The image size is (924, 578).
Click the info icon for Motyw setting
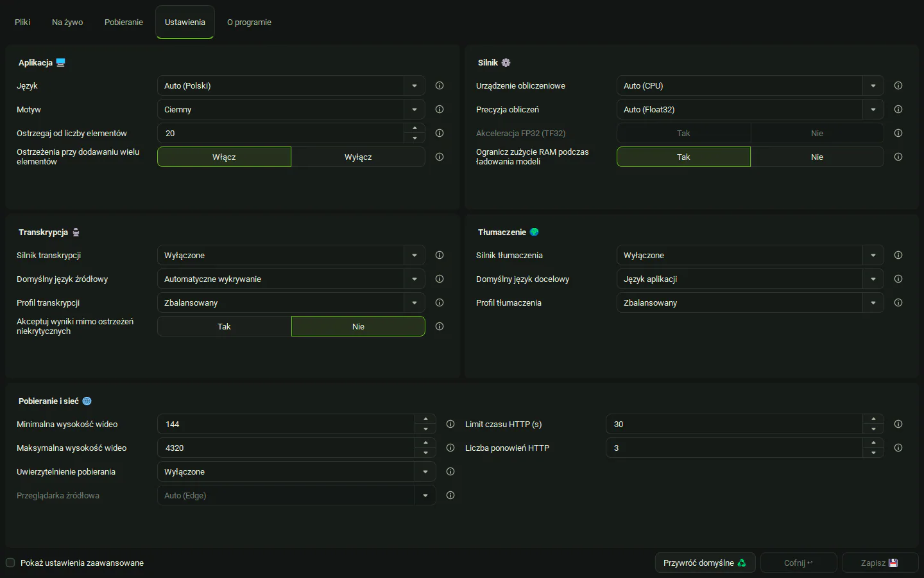pos(440,109)
